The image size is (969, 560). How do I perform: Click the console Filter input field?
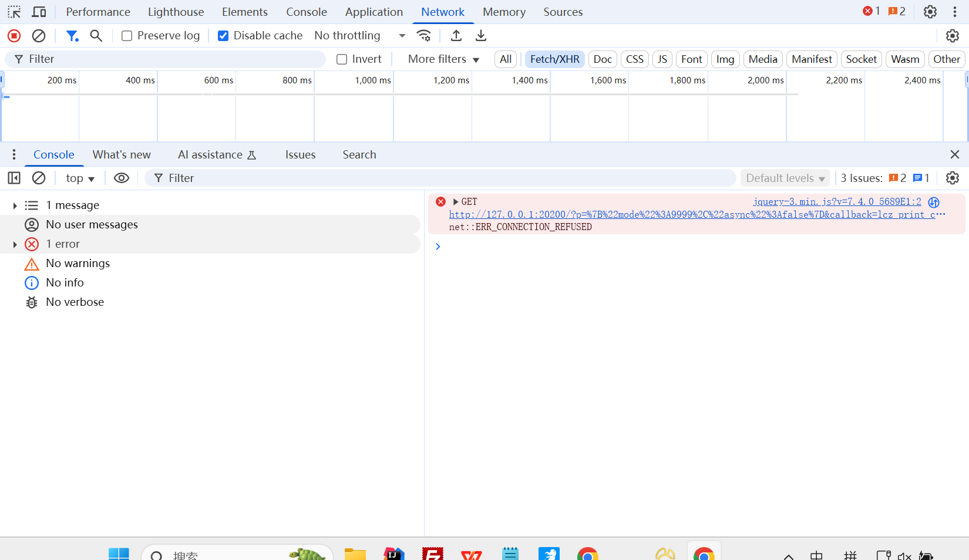point(440,178)
